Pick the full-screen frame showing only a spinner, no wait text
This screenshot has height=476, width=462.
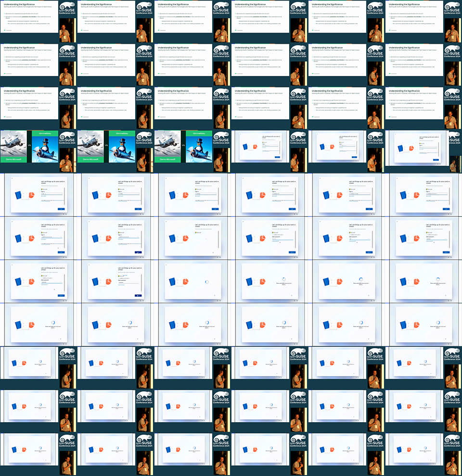coord(192,281)
